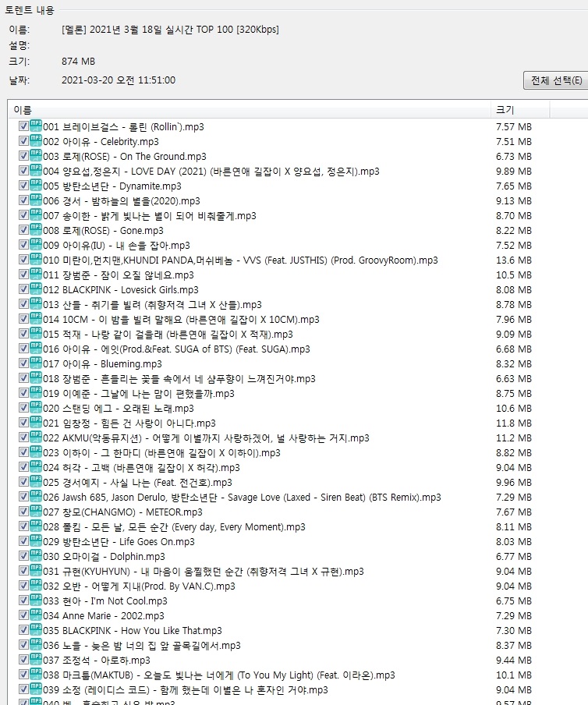
Task: Click MP3 icon of 034 Anne Marie 2002
Action: click(x=36, y=615)
